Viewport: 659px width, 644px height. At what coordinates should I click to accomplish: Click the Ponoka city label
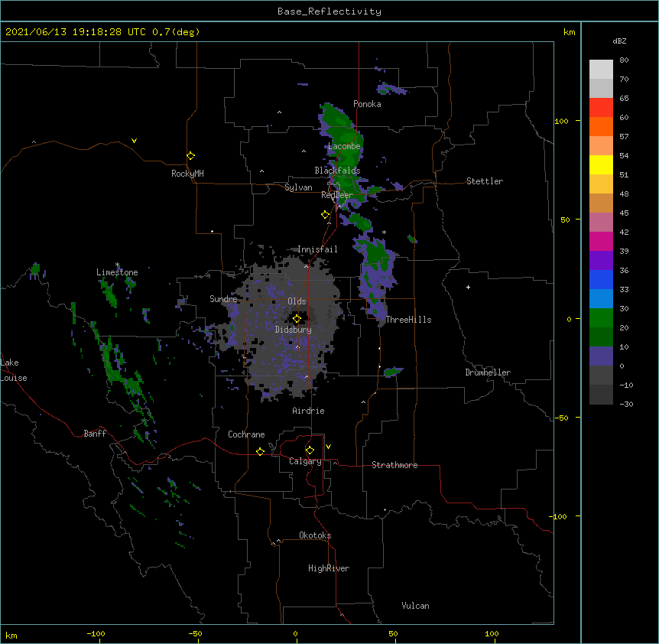367,104
